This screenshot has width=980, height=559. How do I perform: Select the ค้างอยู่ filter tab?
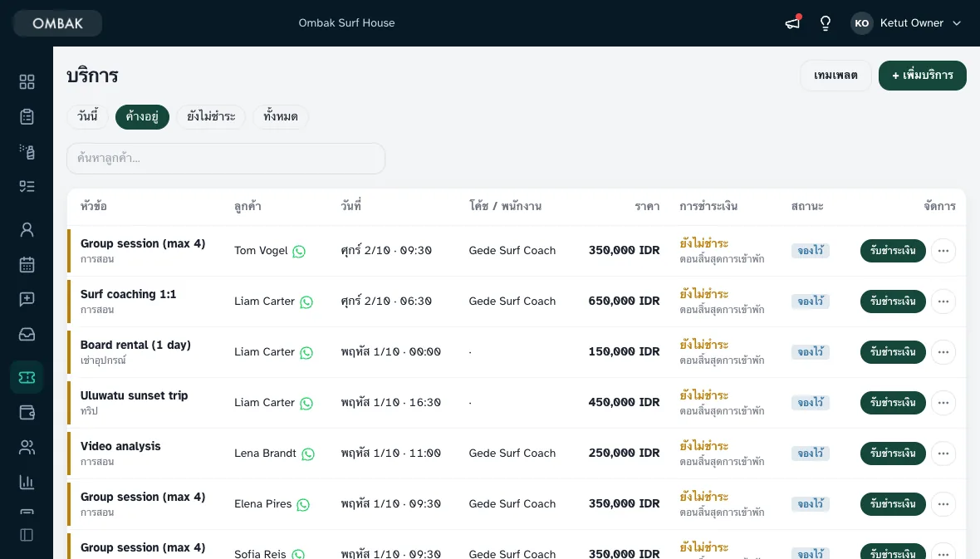[142, 117]
